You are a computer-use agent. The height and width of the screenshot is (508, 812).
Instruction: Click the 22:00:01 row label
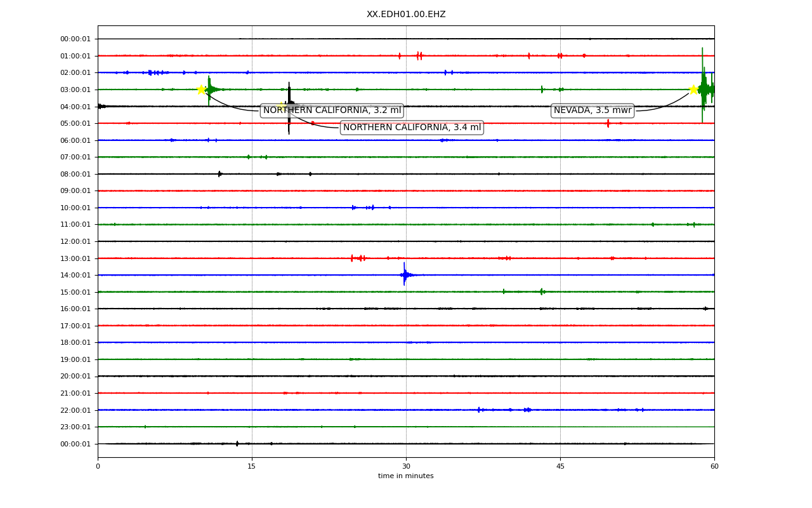coord(75,410)
